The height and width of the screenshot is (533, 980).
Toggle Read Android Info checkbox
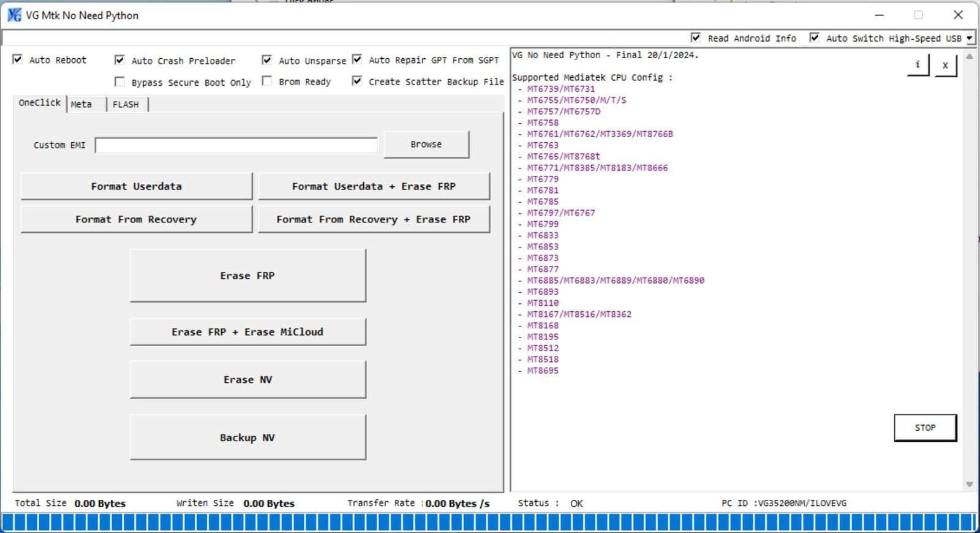696,38
